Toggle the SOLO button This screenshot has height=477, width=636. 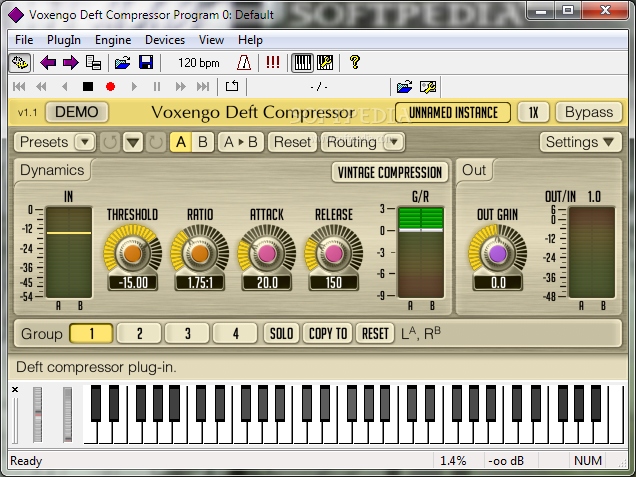[x=281, y=333]
